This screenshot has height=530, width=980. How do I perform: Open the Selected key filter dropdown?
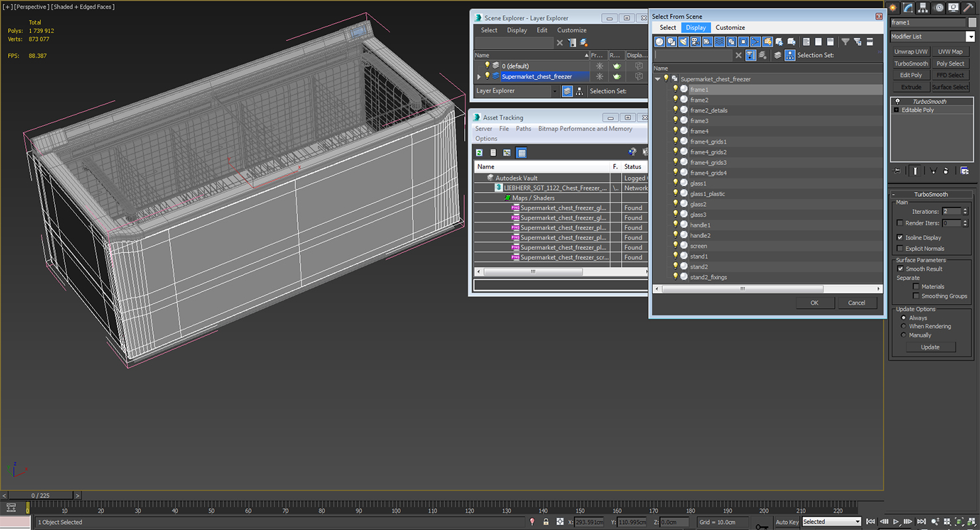point(857,522)
